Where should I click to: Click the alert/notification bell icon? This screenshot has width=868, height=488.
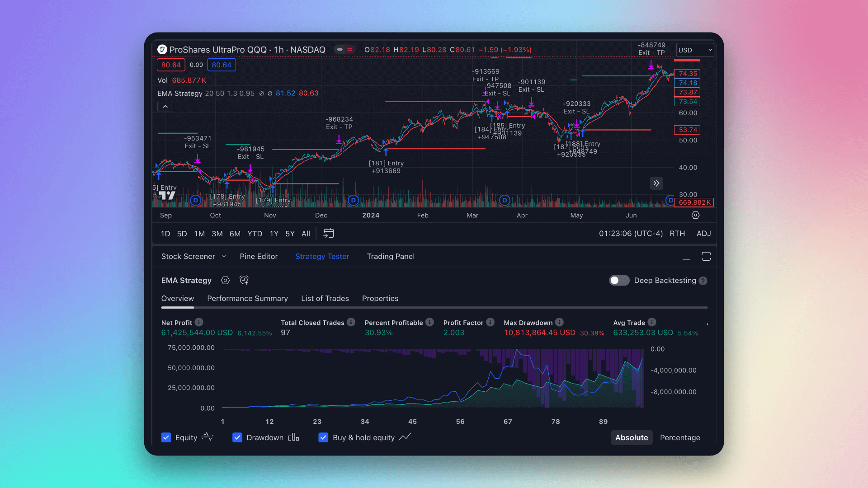tap(243, 280)
